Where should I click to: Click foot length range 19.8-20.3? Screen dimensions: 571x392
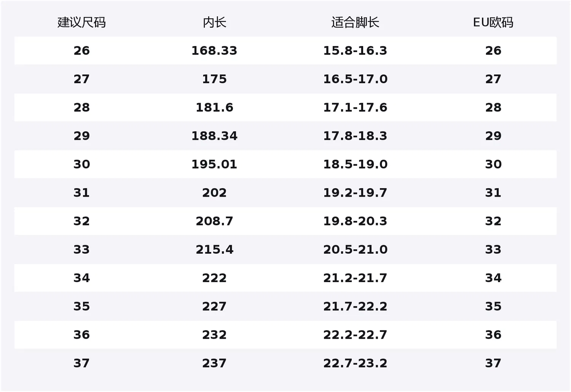tap(355, 221)
